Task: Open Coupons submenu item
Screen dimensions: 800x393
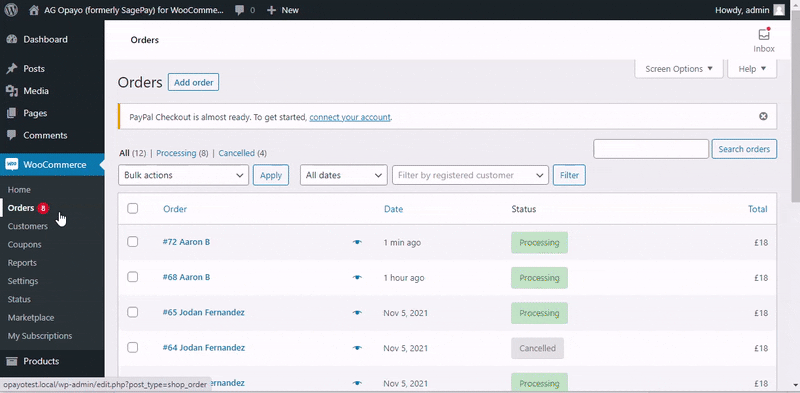Action: [24, 244]
